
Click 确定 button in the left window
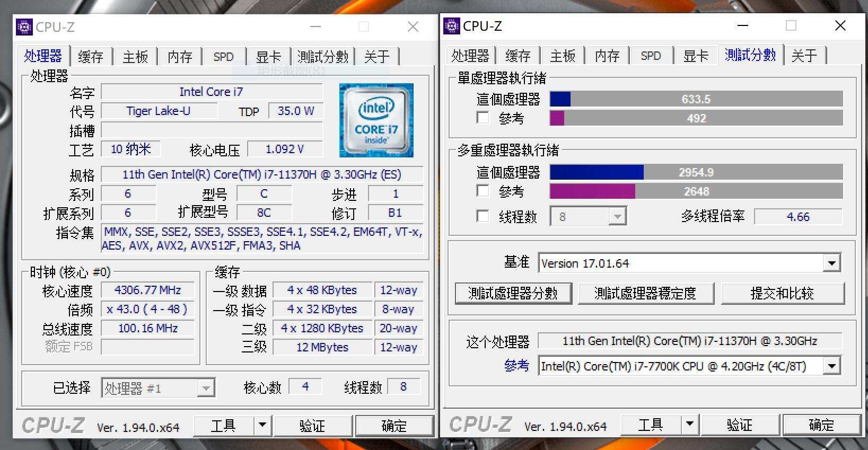394,426
